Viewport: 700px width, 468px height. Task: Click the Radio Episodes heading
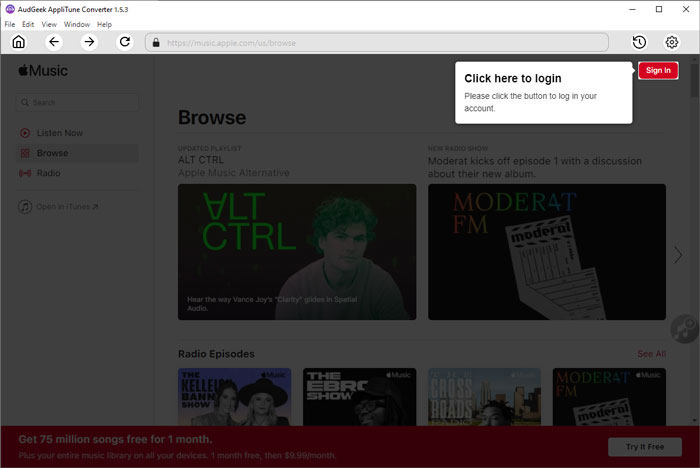216,354
